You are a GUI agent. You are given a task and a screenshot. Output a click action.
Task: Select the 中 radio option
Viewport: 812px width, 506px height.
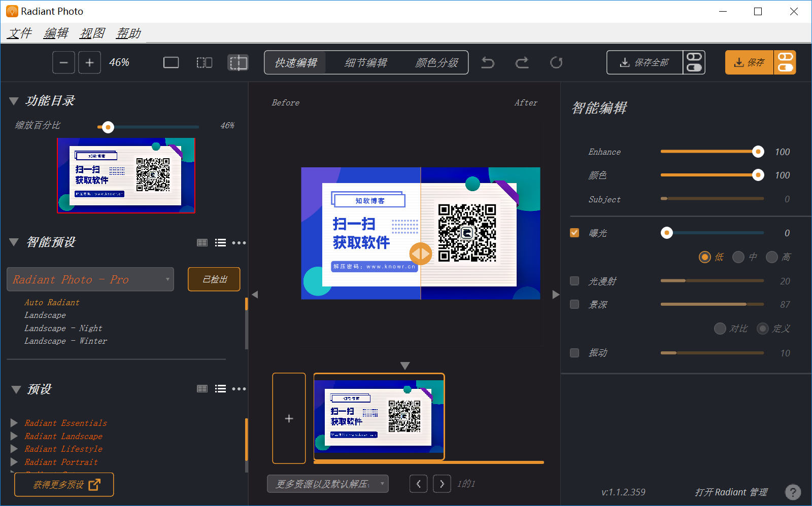738,257
